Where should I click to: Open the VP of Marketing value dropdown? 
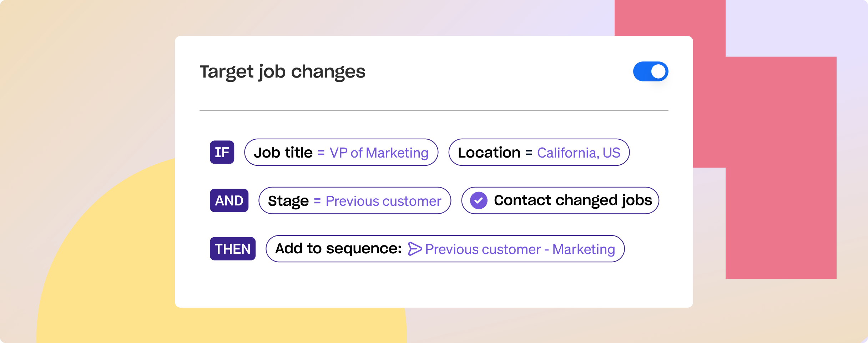pyautogui.click(x=379, y=153)
